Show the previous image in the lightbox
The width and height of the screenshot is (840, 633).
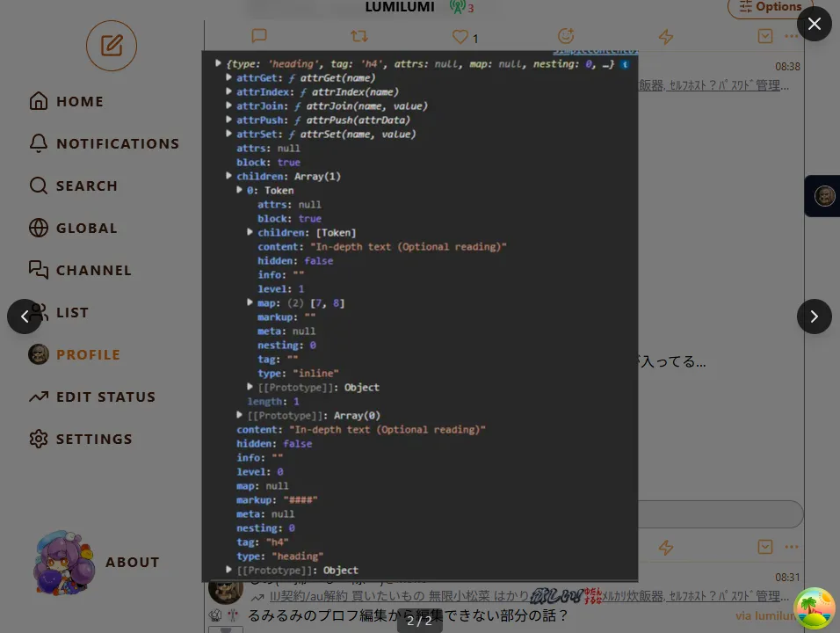click(25, 316)
